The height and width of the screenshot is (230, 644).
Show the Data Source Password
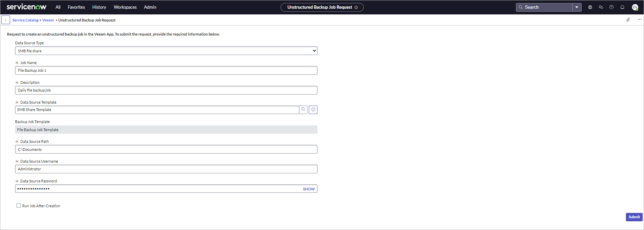309,189
